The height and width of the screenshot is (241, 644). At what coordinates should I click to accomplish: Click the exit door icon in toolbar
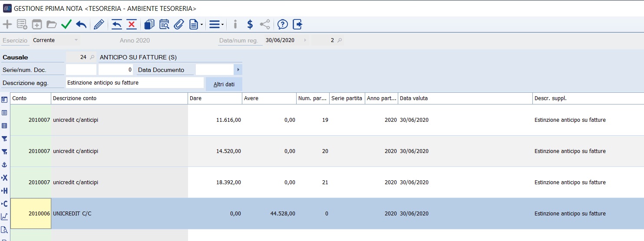[x=297, y=24]
